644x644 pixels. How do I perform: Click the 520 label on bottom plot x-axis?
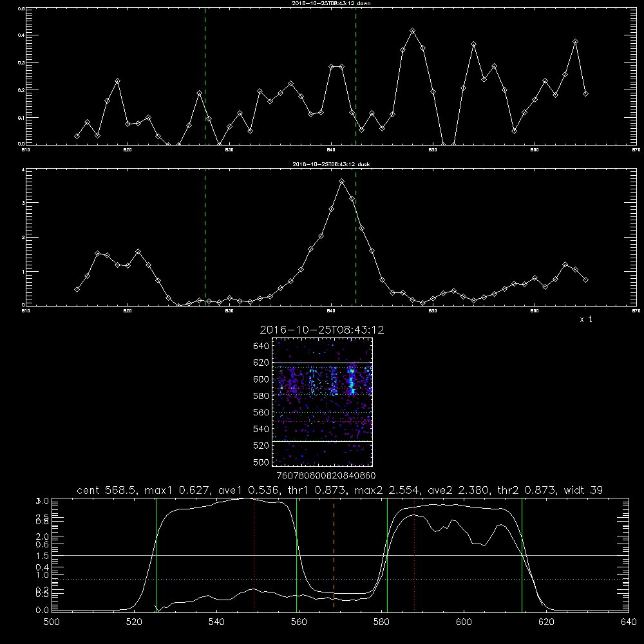pos(134,622)
